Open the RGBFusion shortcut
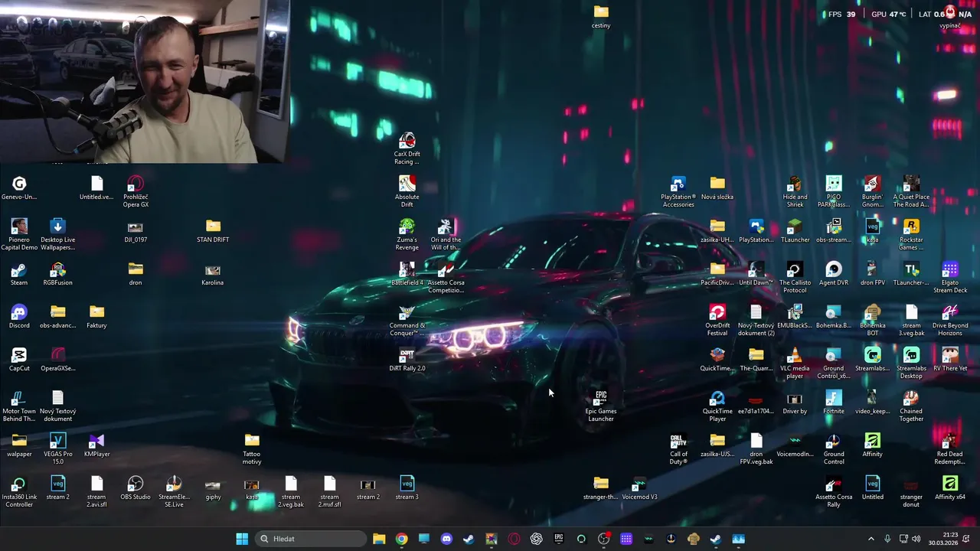Viewport: 980px width, 551px height. [x=57, y=275]
